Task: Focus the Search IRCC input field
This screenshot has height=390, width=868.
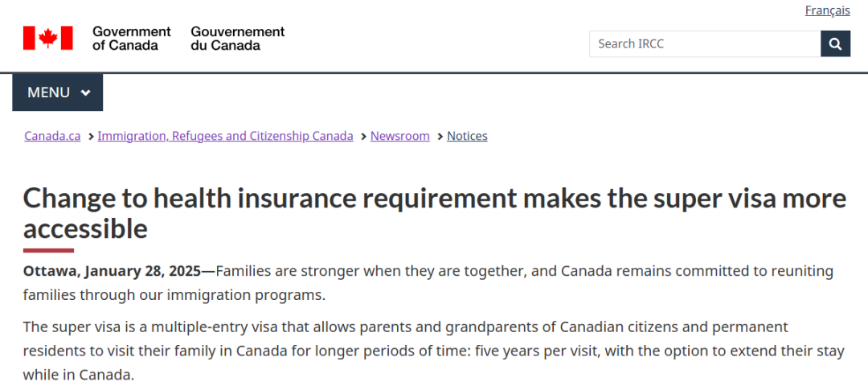Action: click(x=705, y=43)
